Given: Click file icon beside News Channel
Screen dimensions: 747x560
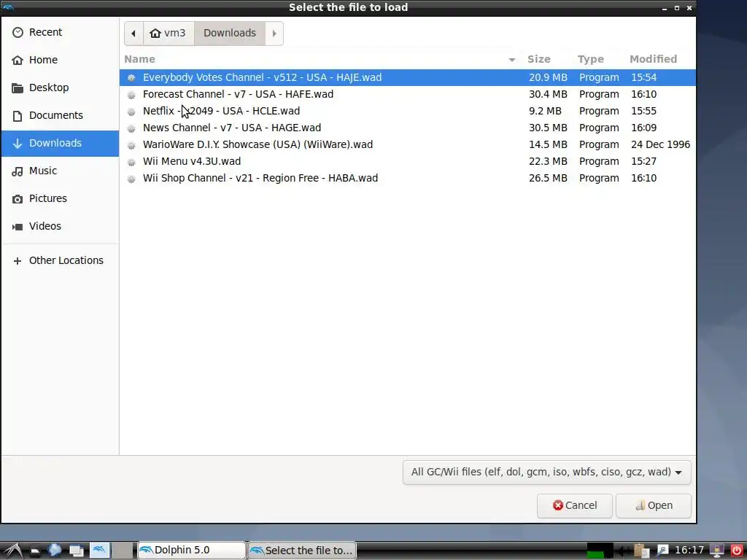Looking at the screenshot, I should coord(131,128).
